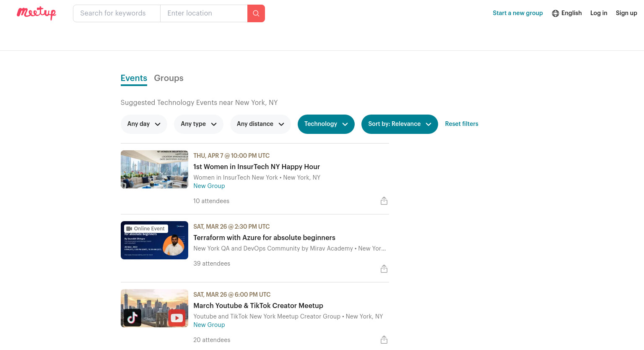Click New Group label under Women in InsurTech
The image size is (644, 350).
click(x=209, y=186)
